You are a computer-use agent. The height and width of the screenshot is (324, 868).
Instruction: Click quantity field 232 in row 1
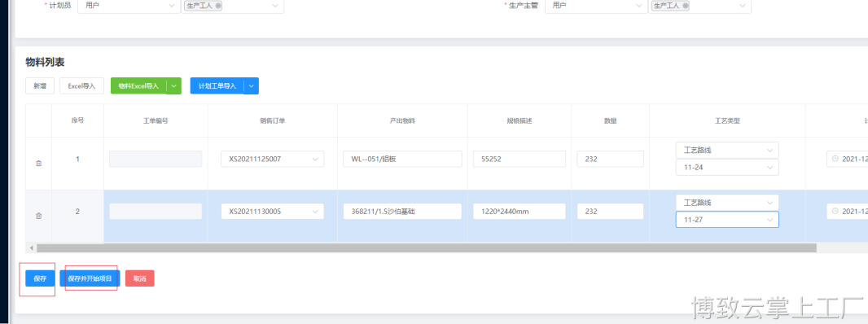[610, 159]
